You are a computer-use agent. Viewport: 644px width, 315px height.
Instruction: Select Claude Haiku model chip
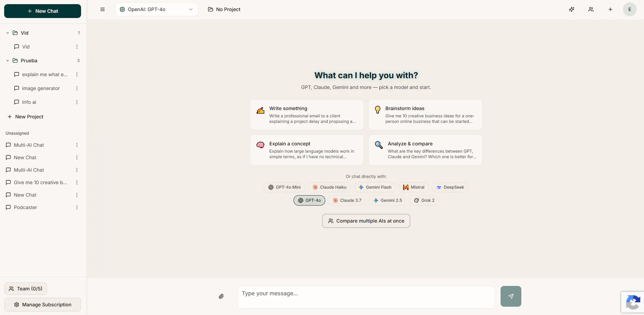pyautogui.click(x=329, y=187)
